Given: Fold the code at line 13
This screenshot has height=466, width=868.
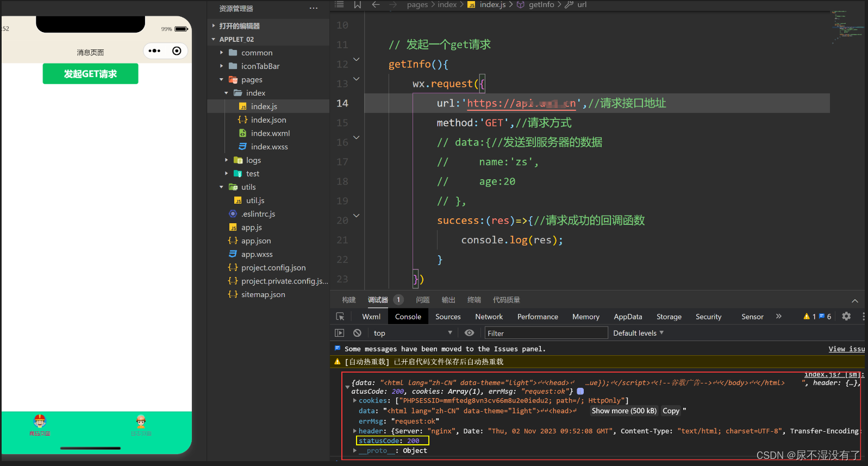Looking at the screenshot, I should (x=357, y=79).
